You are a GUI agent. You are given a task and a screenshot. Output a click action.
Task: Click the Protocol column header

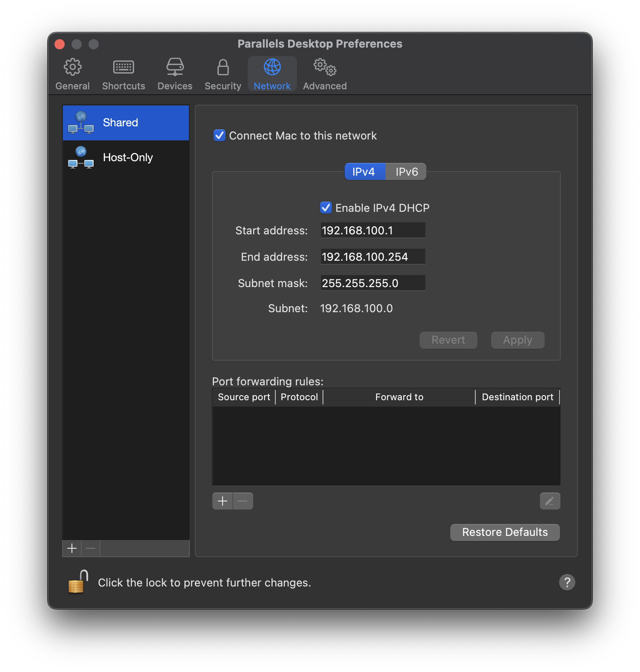[x=299, y=397]
